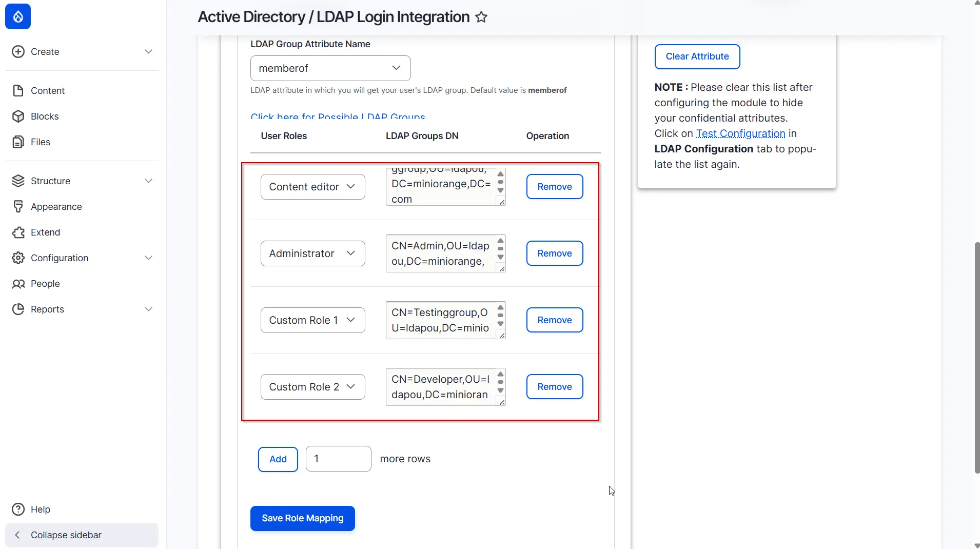The width and height of the screenshot is (980, 549).
Task: Open the Administrator role dropdown
Action: click(x=312, y=253)
